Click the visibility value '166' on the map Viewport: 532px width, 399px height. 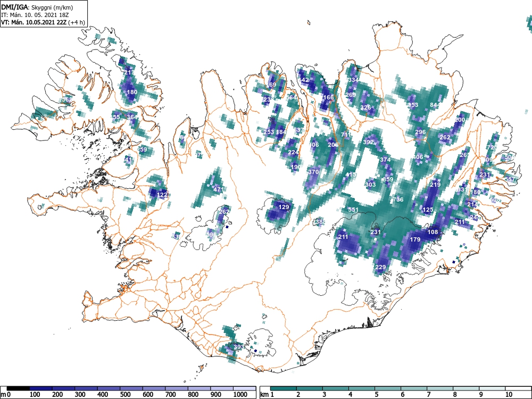pos(328,97)
